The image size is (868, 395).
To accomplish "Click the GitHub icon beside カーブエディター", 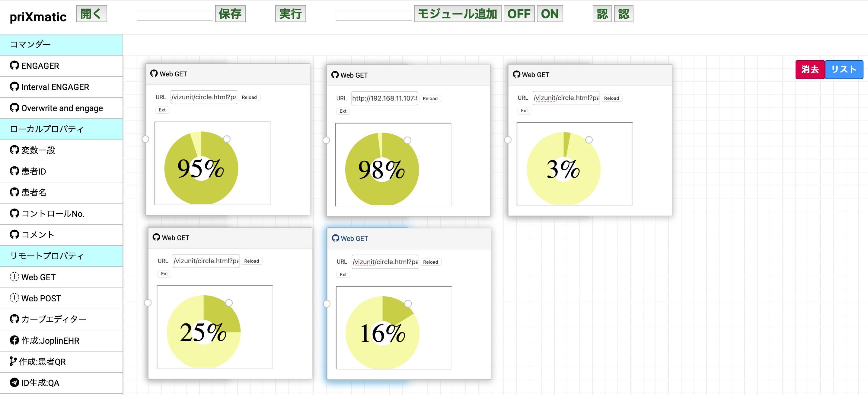I will pos(14,319).
